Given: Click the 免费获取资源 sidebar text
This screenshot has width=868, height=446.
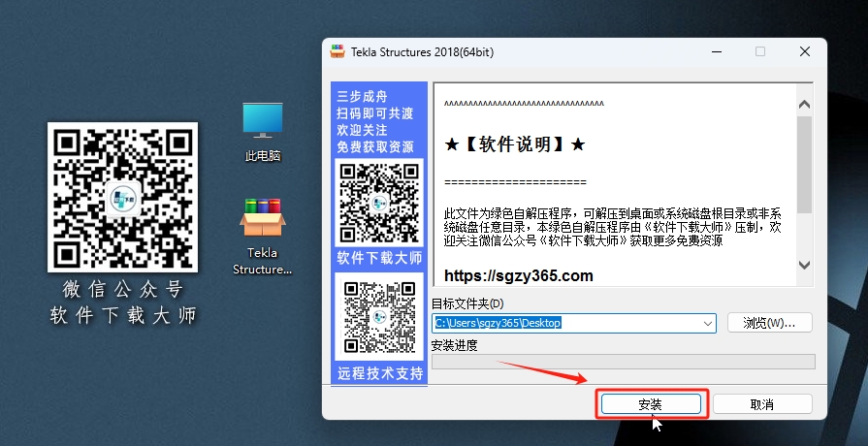Looking at the screenshot, I should click(x=375, y=147).
